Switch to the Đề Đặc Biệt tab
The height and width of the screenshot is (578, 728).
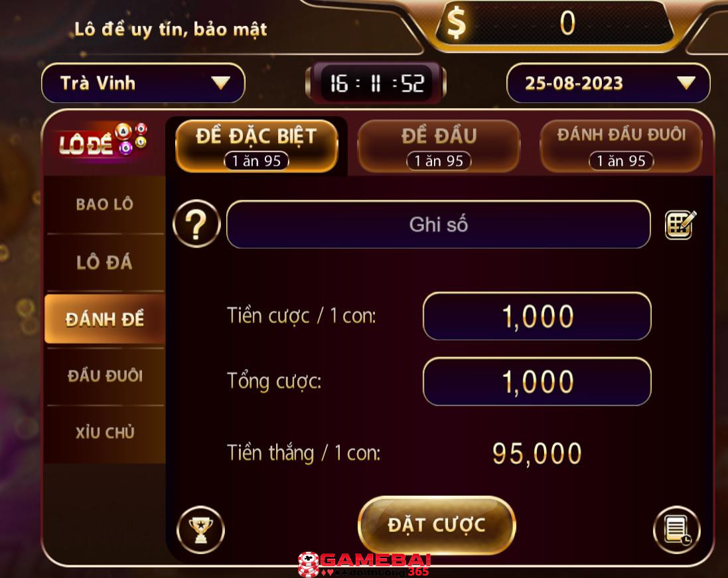257,146
